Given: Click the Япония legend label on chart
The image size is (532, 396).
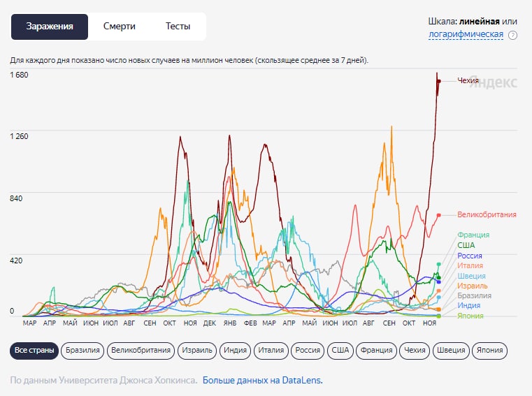Looking at the screenshot, I should pos(470,316).
